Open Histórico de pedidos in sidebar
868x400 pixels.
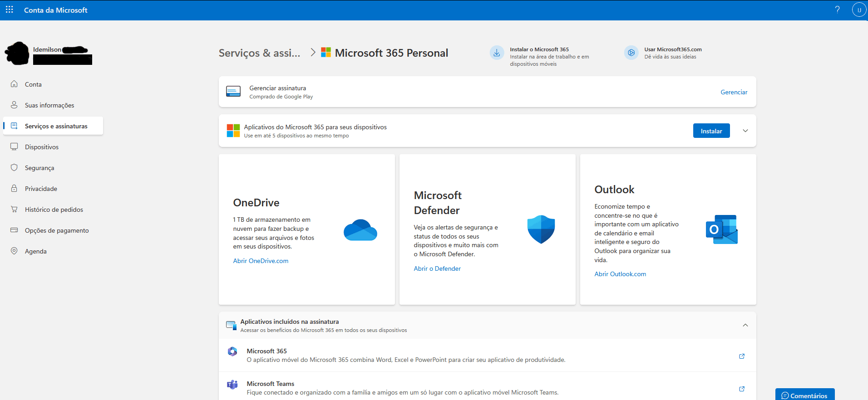[x=54, y=210]
